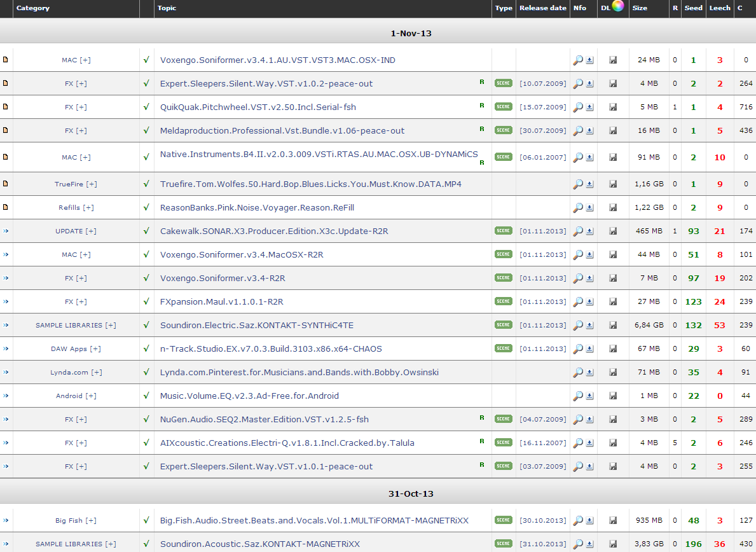
Task: View NFO magnifier for Meldaproduction.Professional.Vst.Bundle
Action: tap(577, 130)
